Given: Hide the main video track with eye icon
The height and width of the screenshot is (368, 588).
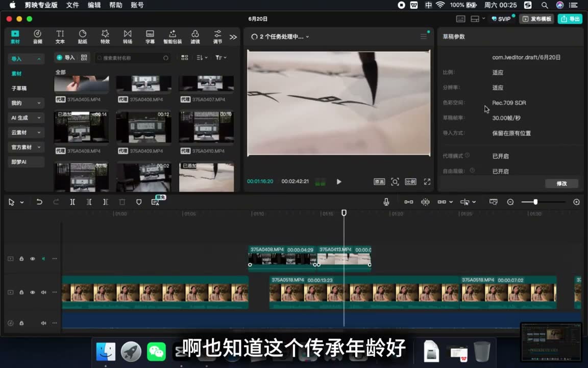Looking at the screenshot, I should pos(33,292).
